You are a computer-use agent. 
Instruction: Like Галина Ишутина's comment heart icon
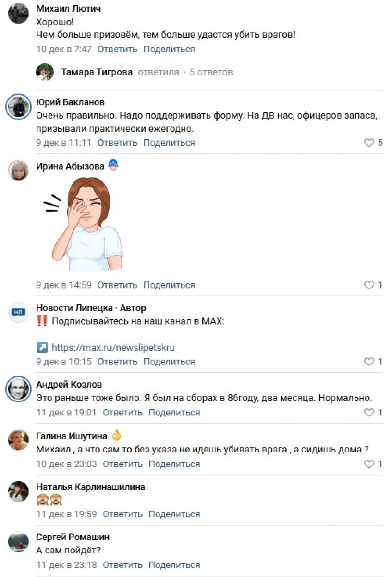pyautogui.click(x=369, y=464)
